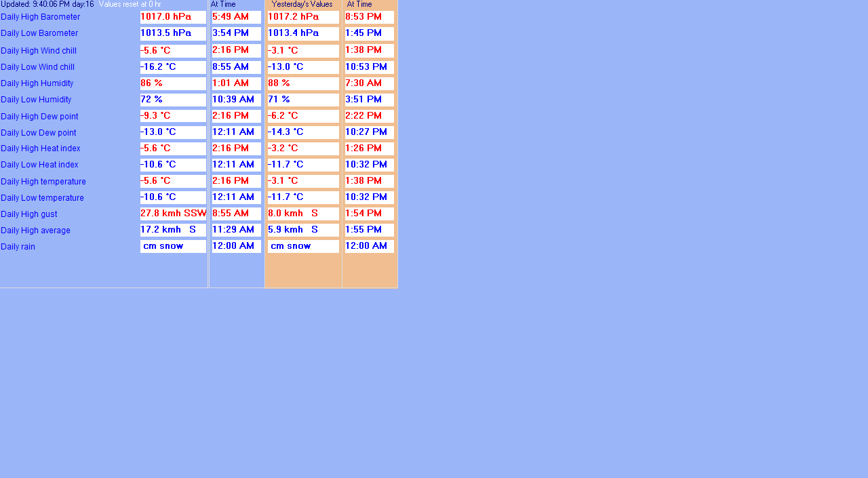
Task: Select yesterday's 1017.2 hPa barometer value
Action: coord(303,17)
